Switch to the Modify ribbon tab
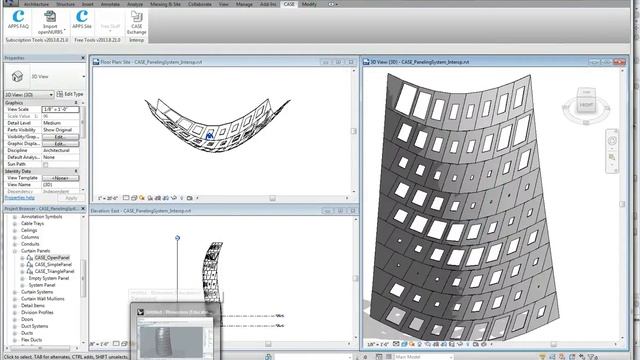 pos(309,4)
